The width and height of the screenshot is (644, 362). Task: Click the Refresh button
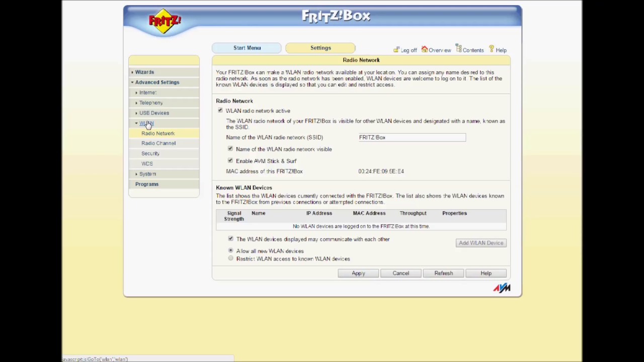[444, 273]
